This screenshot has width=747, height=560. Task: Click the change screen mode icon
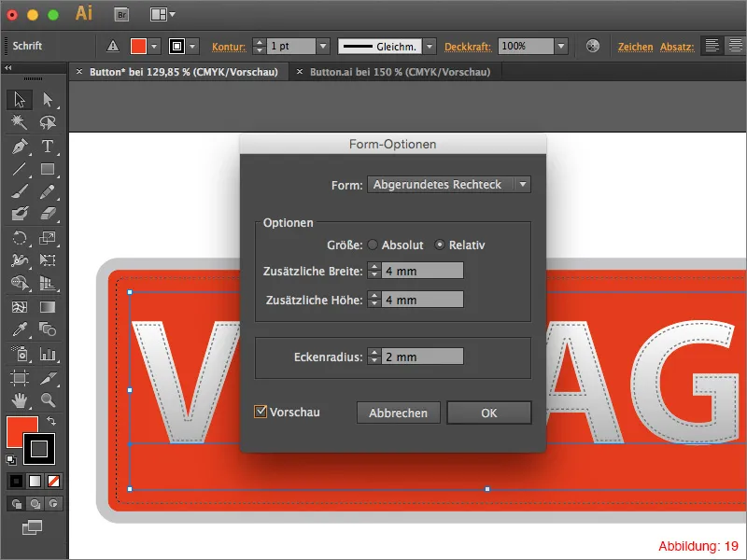[x=32, y=527]
